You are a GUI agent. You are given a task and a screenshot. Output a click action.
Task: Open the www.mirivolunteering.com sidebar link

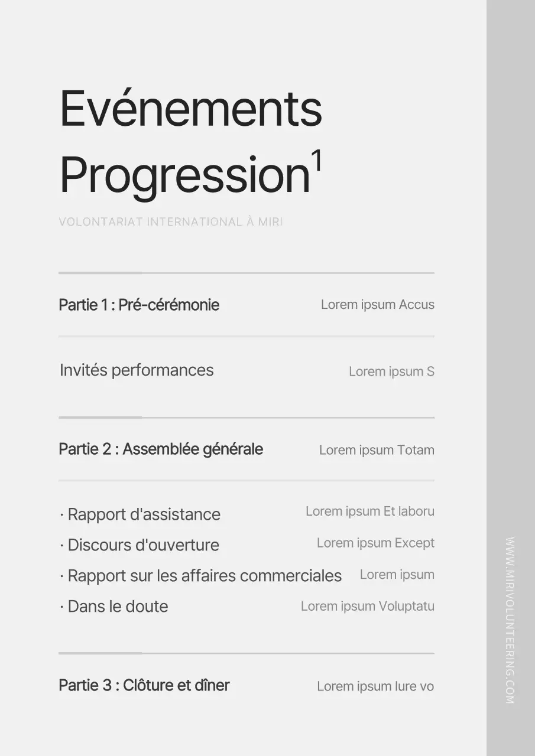[x=510, y=620]
